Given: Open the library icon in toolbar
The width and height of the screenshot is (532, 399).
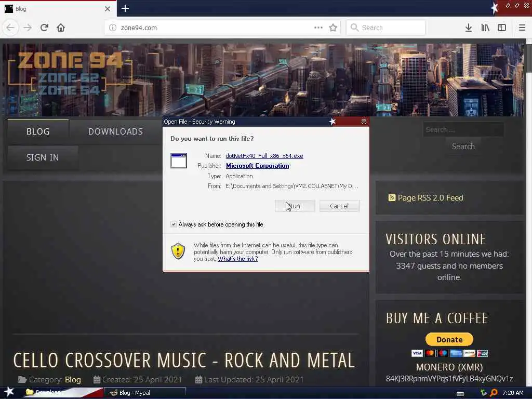Looking at the screenshot, I should pos(485,28).
